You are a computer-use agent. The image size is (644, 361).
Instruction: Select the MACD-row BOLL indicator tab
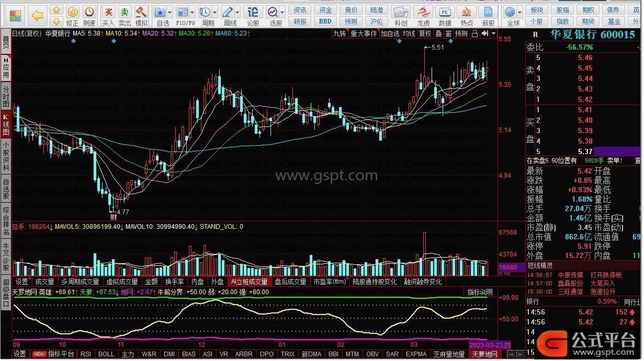[106, 354]
